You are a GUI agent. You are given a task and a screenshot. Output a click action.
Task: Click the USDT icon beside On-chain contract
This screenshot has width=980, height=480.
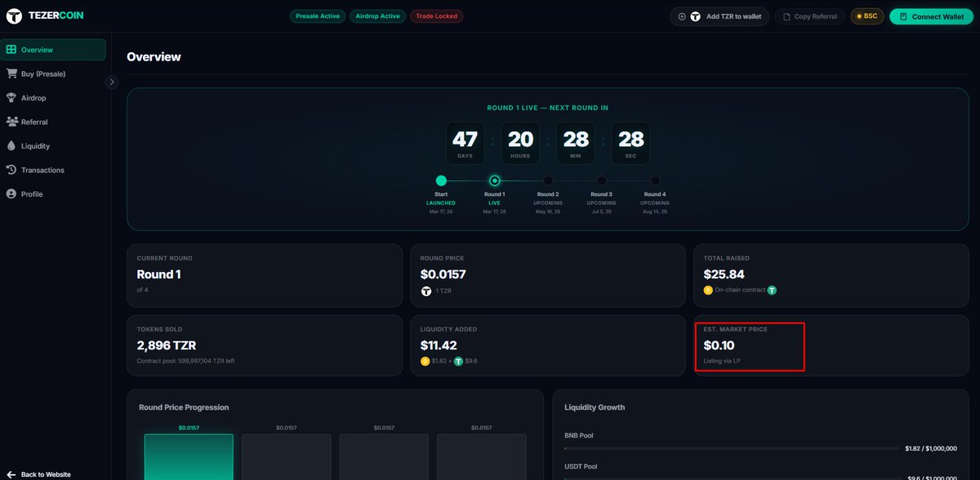pyautogui.click(x=772, y=290)
